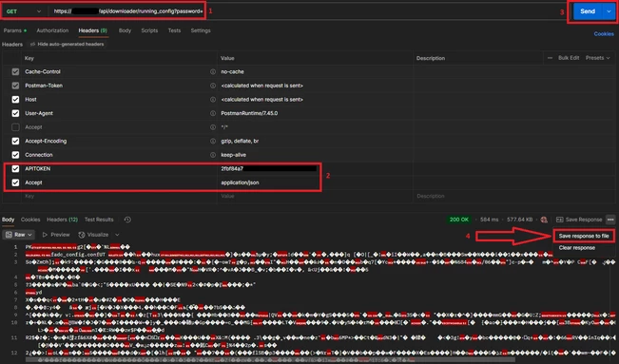Choose Clear response from menu
This screenshot has width=619, height=364.
(x=577, y=248)
